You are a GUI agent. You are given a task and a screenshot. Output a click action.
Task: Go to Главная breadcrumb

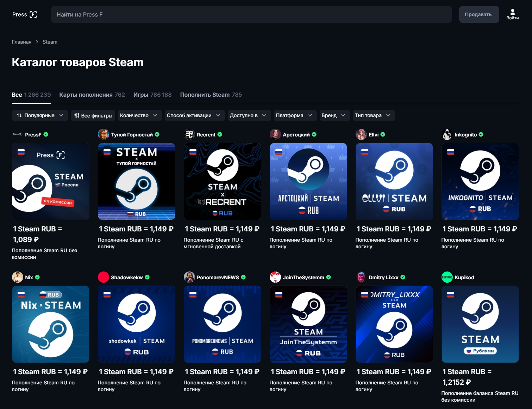tap(21, 42)
